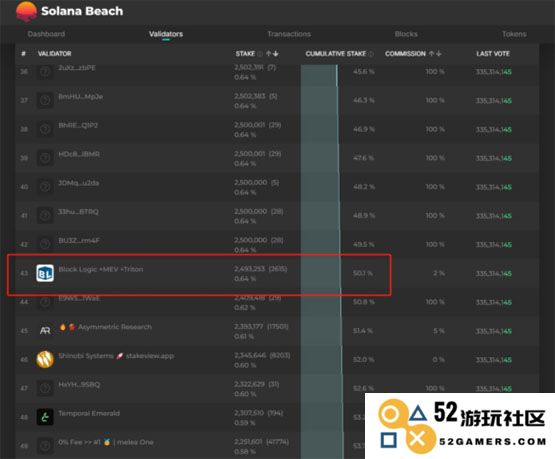
Task: Click the VALIDATOR column header
Action: pyautogui.click(x=55, y=53)
